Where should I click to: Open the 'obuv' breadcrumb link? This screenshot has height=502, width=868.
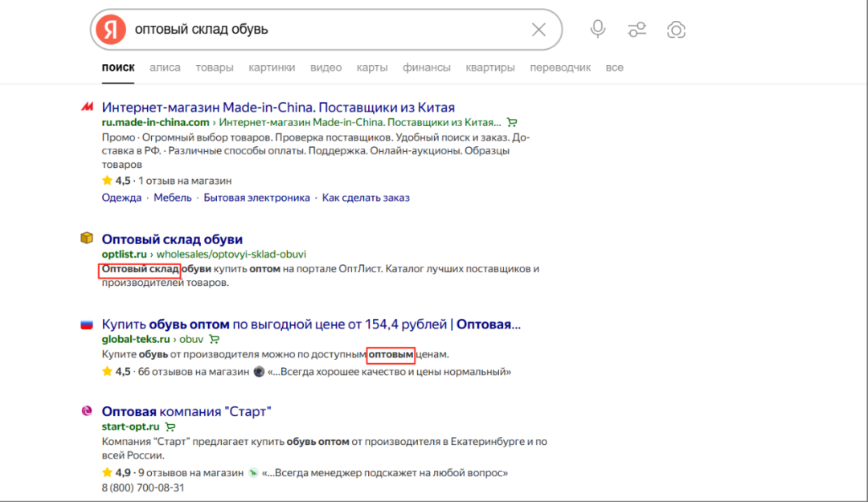coord(191,339)
